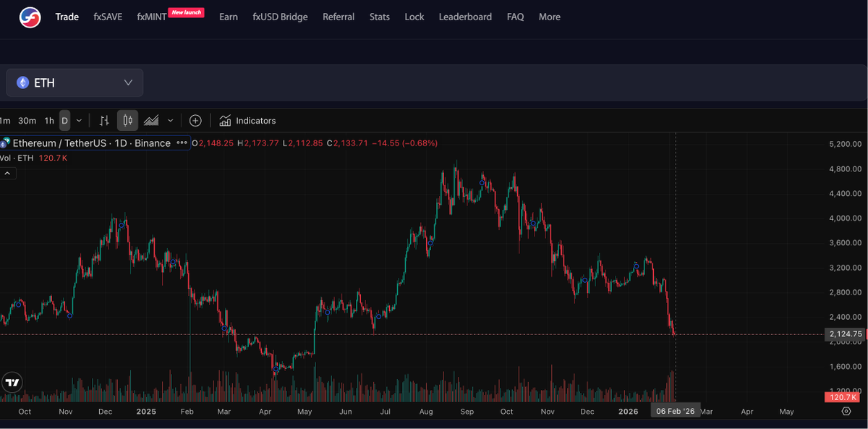Open chart settings gear icon
This screenshot has width=868, height=429.
[846, 411]
